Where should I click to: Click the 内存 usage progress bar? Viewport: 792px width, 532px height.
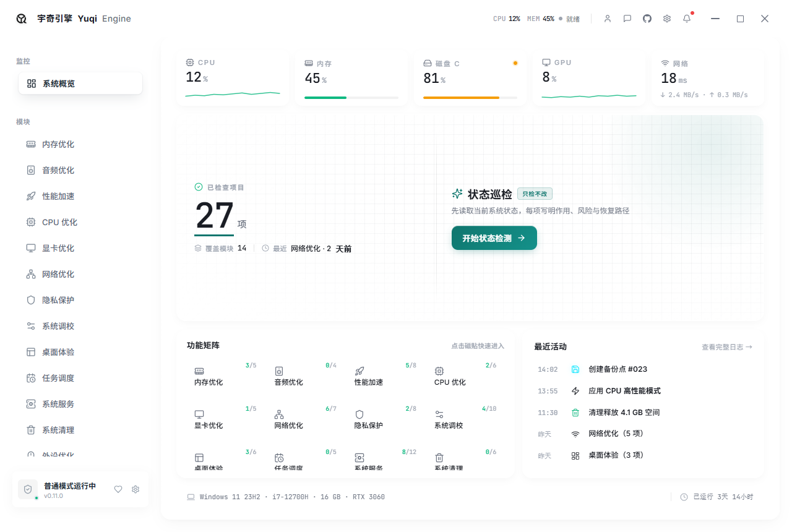tap(351, 98)
